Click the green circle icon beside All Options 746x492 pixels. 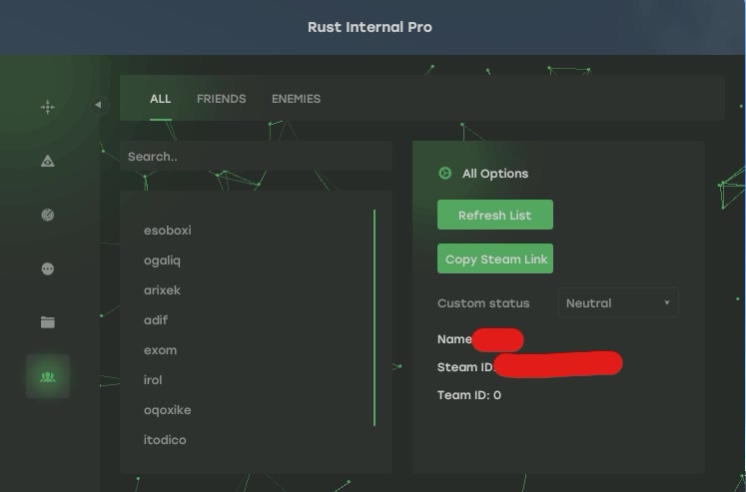click(445, 173)
